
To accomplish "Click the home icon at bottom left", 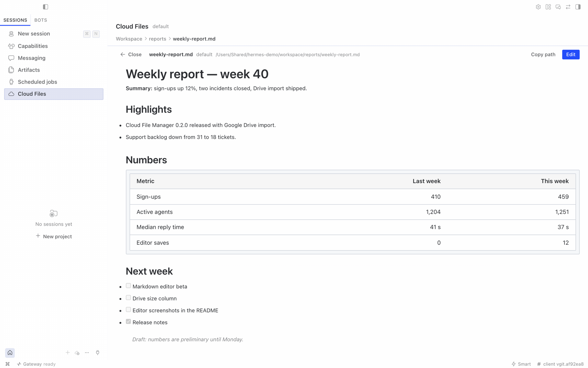I will tap(10, 353).
